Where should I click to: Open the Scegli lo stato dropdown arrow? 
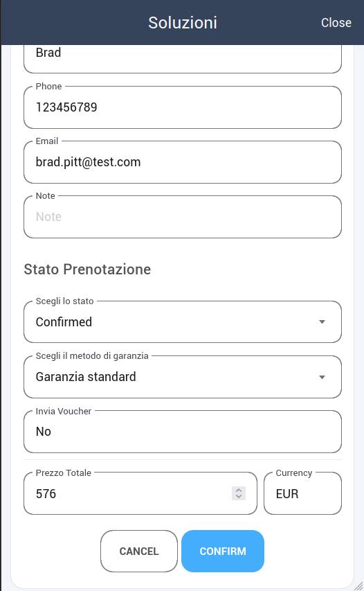[322, 322]
